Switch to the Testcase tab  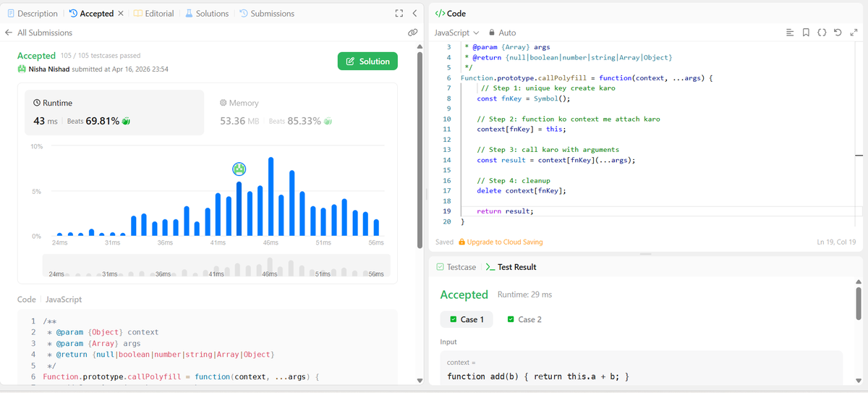point(456,267)
